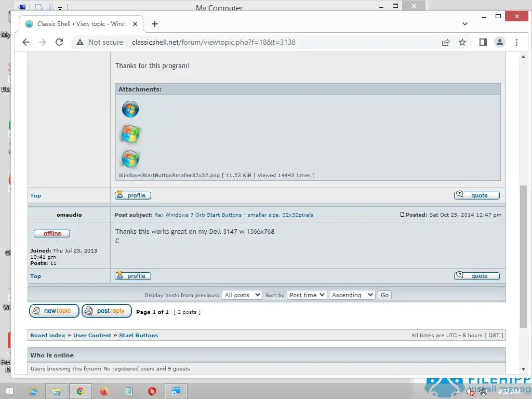
Task: Post a reply to this topic
Action: 107,311
